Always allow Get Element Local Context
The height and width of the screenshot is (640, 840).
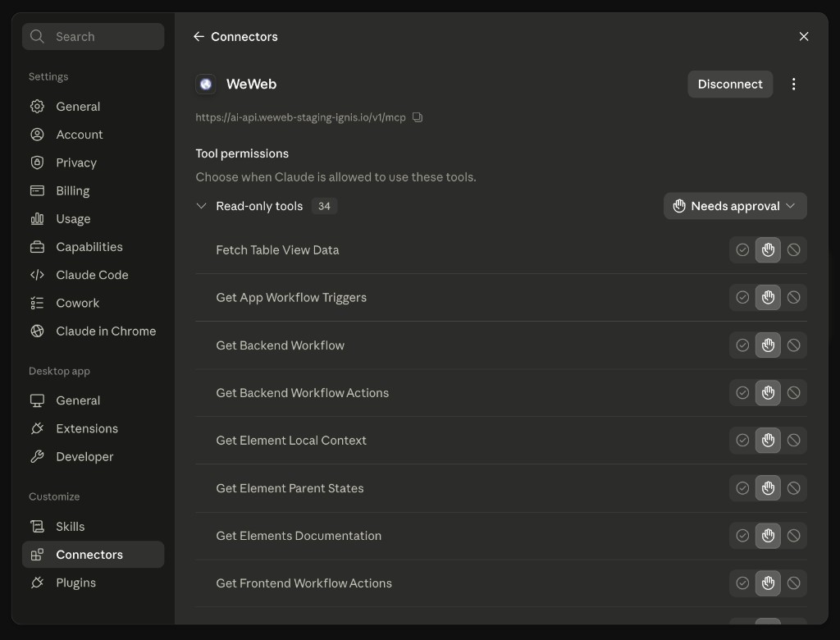click(742, 440)
